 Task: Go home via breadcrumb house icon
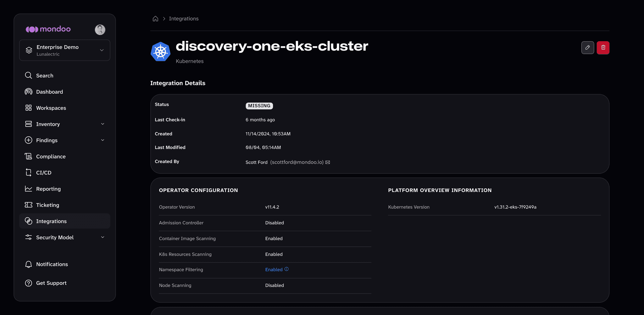point(155,19)
